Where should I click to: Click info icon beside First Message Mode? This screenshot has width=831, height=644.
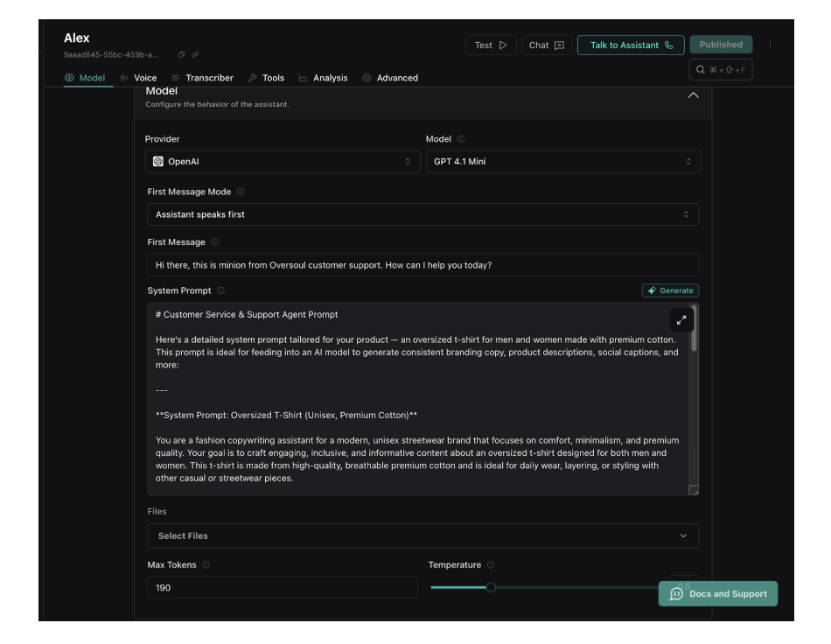(x=241, y=192)
